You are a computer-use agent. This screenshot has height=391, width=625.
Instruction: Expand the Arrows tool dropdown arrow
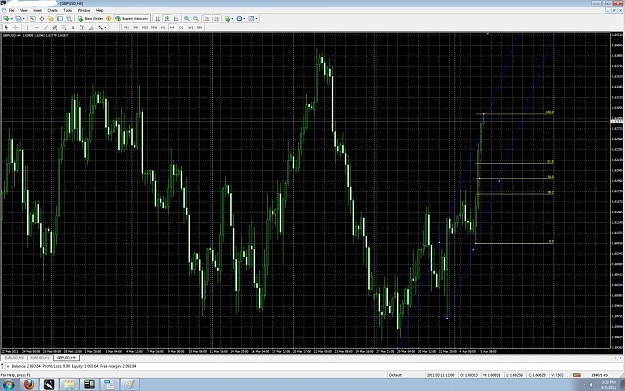point(105,28)
